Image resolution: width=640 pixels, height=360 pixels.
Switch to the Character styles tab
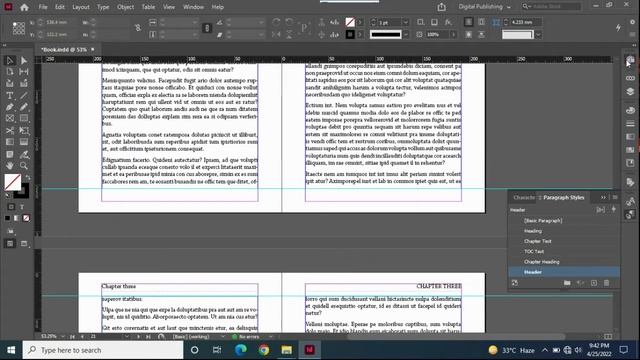coord(524,198)
